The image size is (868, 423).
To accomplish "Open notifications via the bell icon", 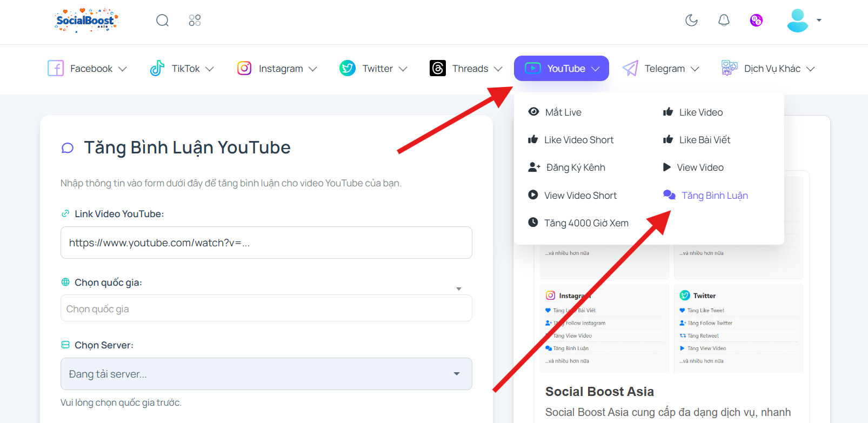I will click(724, 21).
